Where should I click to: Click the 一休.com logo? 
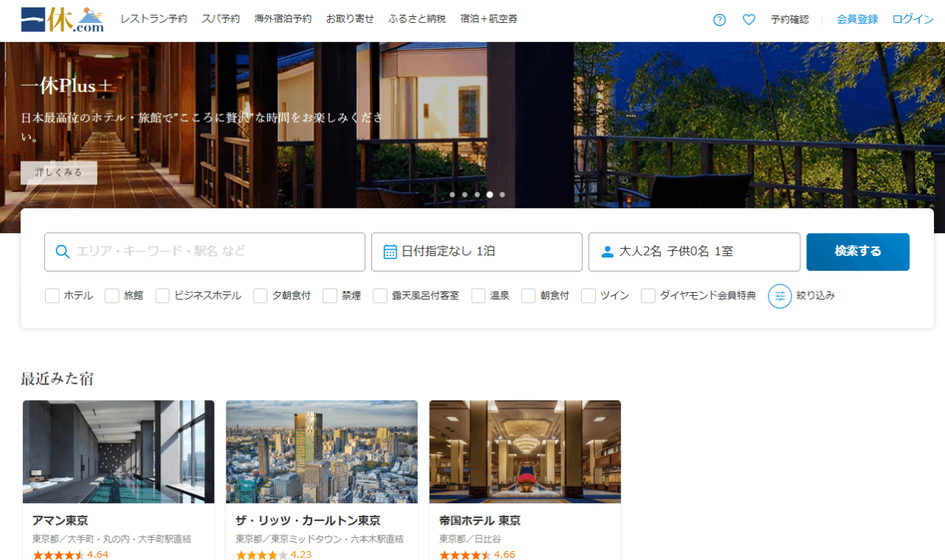[x=62, y=19]
